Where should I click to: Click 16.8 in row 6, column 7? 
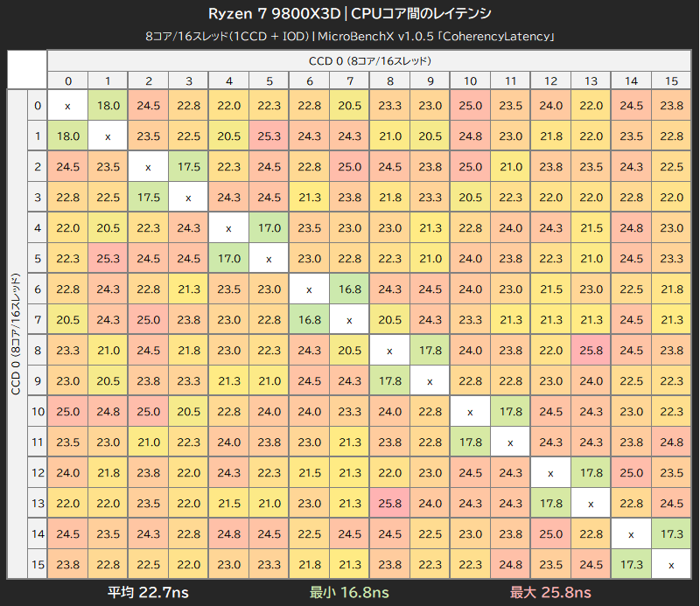[x=349, y=289]
